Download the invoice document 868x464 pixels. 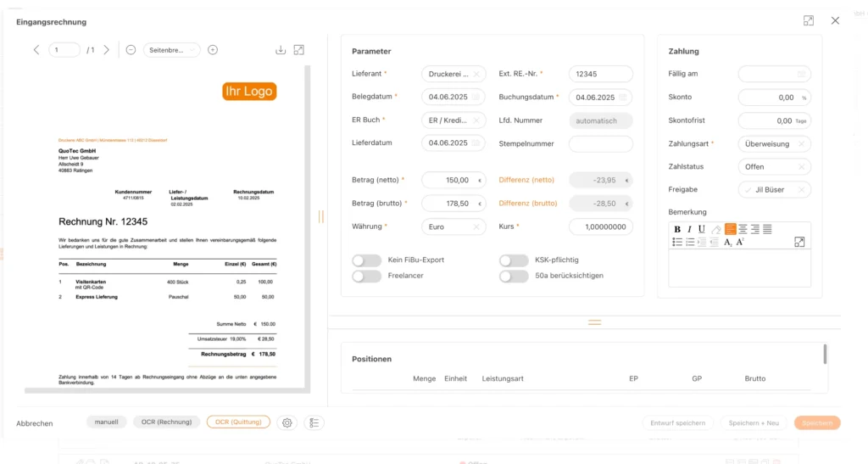281,50
